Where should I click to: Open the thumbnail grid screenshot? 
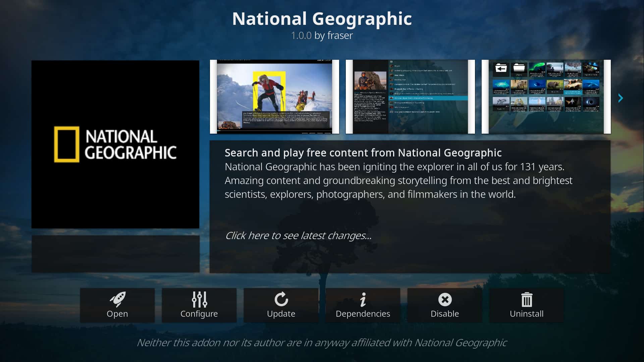click(x=546, y=97)
